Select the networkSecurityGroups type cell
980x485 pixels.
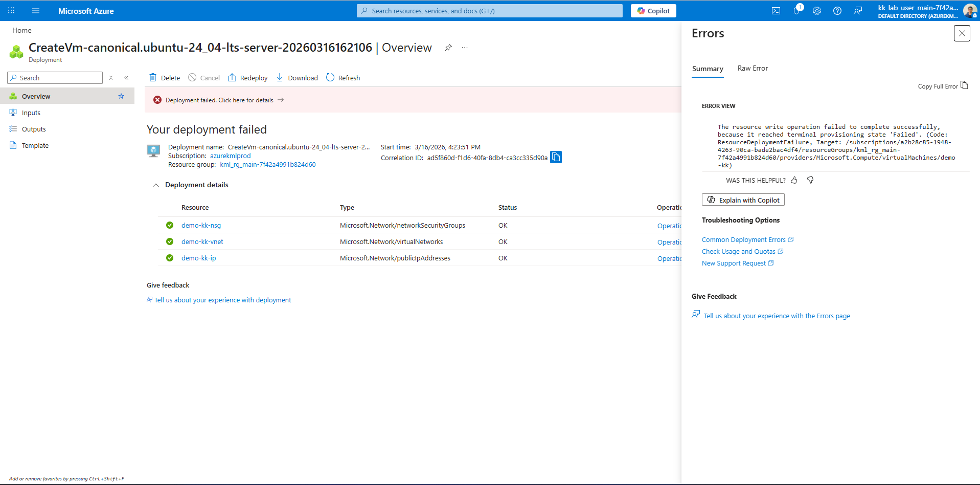coord(403,226)
